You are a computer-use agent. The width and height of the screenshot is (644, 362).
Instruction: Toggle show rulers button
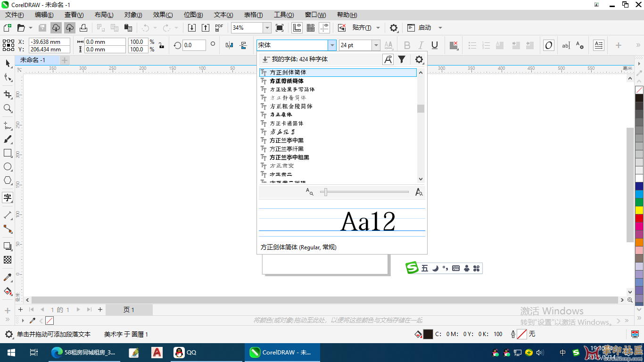[297, 28]
